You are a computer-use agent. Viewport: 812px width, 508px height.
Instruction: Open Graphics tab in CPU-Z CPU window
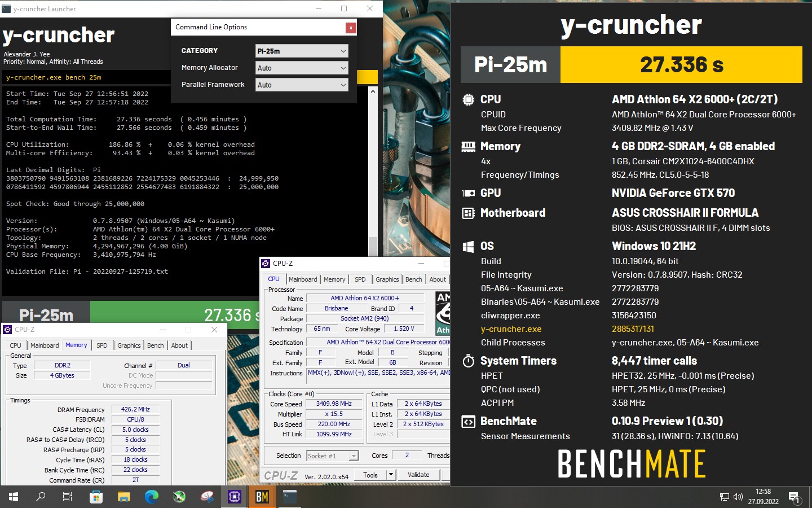[387, 279]
